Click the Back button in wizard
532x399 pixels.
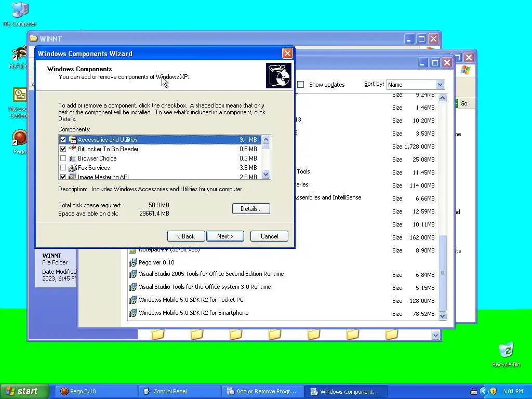(x=186, y=236)
